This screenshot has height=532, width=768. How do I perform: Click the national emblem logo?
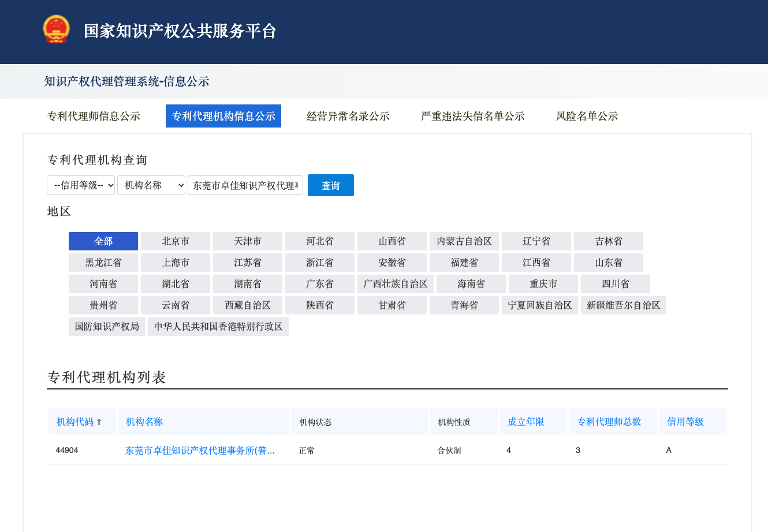pos(56,29)
